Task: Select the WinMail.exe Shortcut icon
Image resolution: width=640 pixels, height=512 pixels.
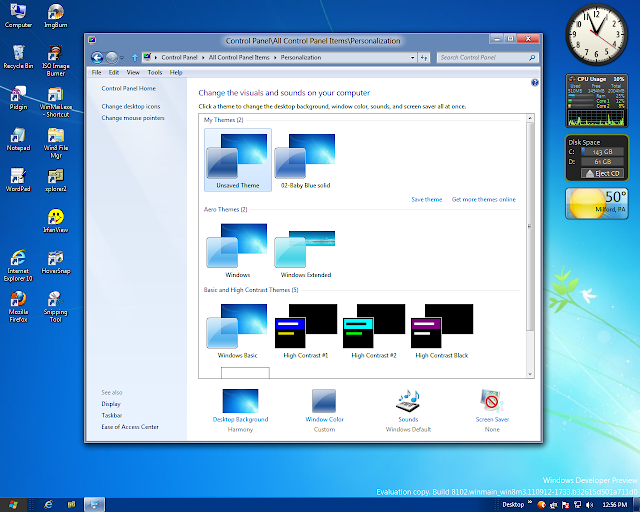Action: point(56,102)
